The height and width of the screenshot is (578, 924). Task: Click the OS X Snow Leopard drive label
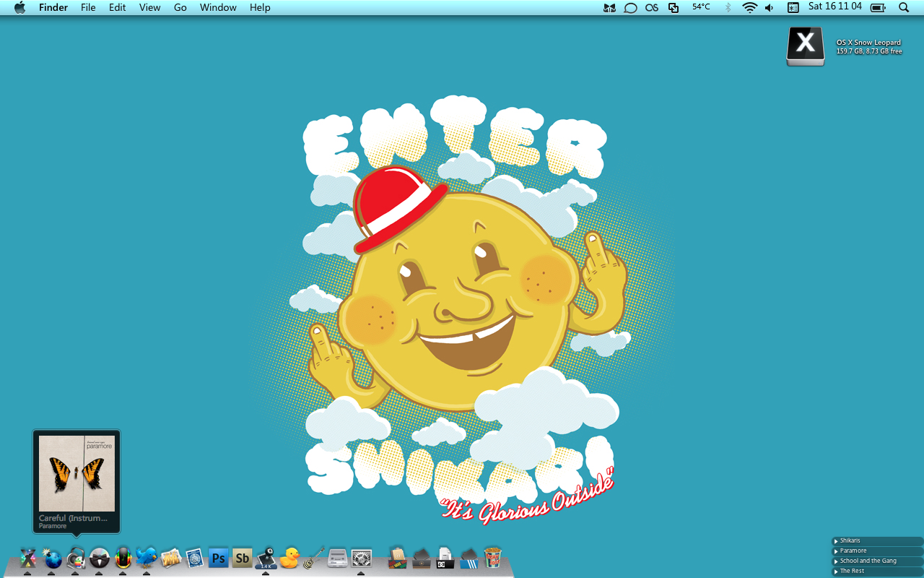[x=868, y=43]
